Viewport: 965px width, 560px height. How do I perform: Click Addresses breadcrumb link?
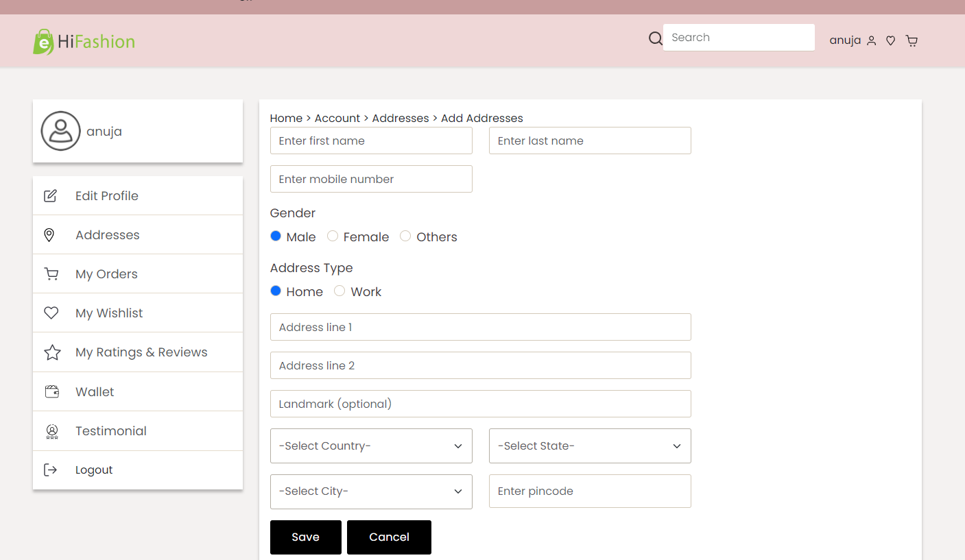pos(401,119)
